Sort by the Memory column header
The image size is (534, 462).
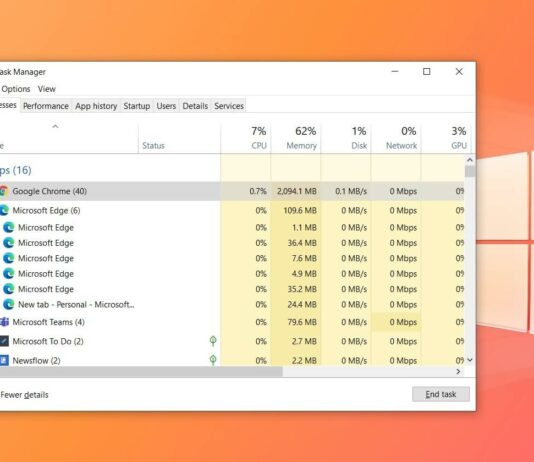pyautogui.click(x=296, y=138)
